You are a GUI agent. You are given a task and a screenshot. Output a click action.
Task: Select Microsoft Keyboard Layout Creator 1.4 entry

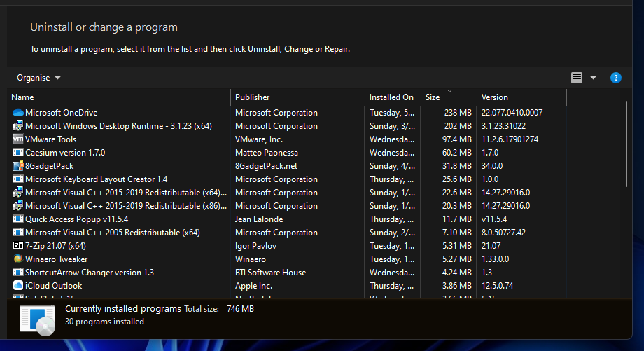96,179
